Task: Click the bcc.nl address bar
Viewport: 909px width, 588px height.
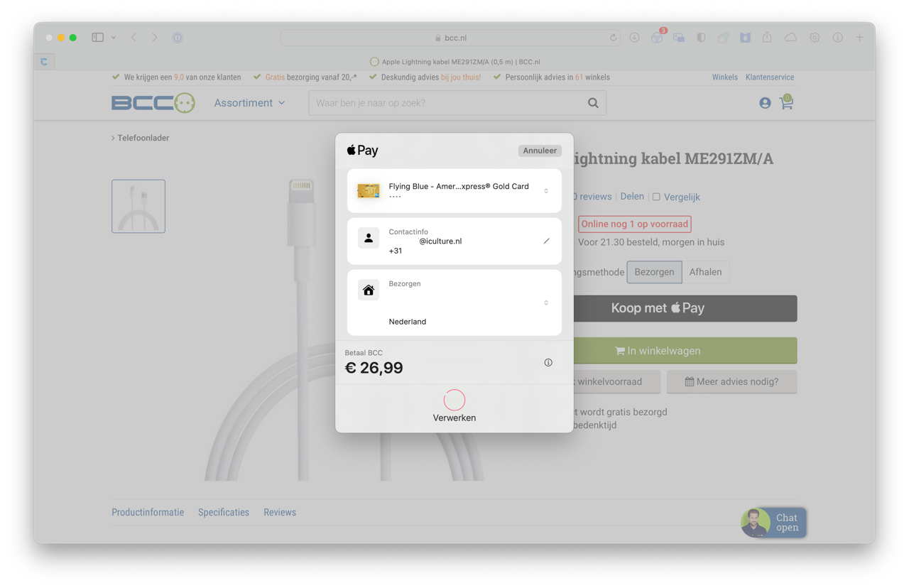Action: 451,38
